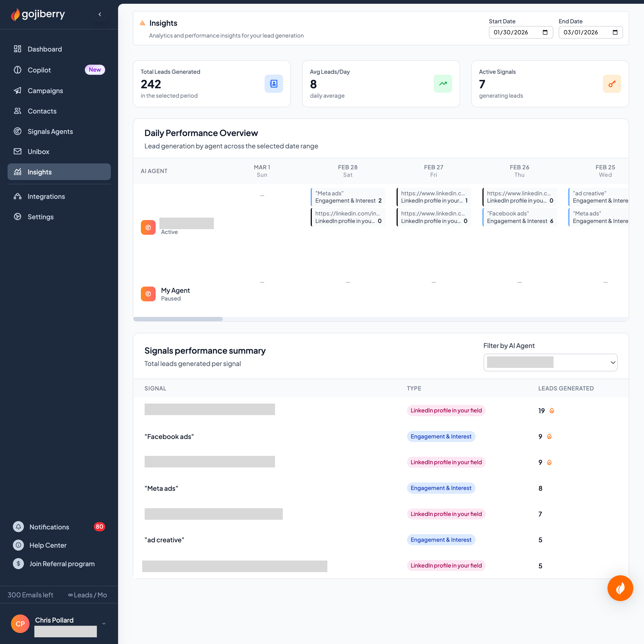
Task: Click the End Date input field
Action: coord(587,32)
